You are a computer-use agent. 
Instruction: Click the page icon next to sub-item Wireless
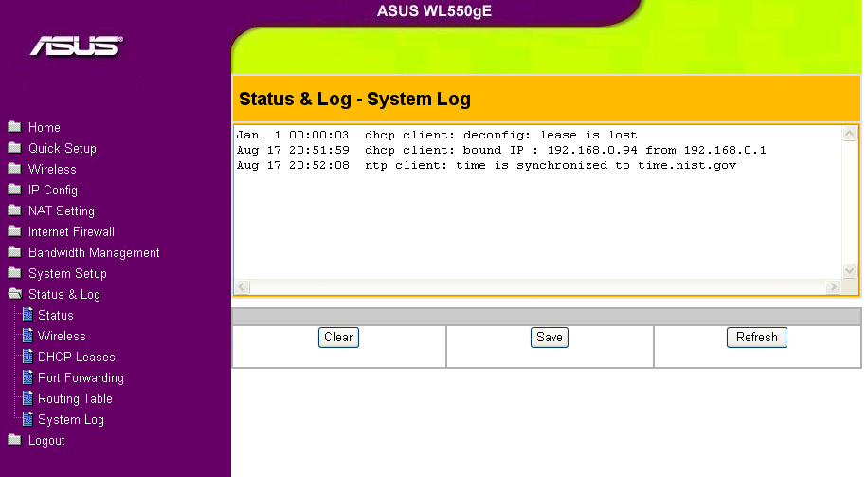(27, 336)
